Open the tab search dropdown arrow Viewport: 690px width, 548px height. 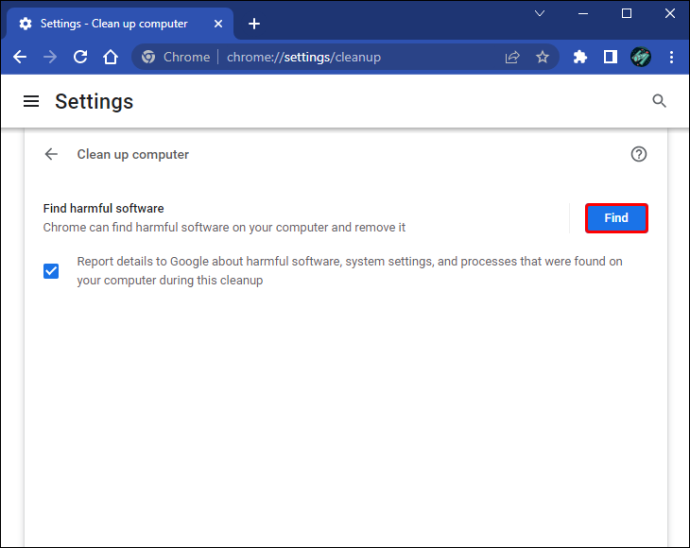point(540,14)
